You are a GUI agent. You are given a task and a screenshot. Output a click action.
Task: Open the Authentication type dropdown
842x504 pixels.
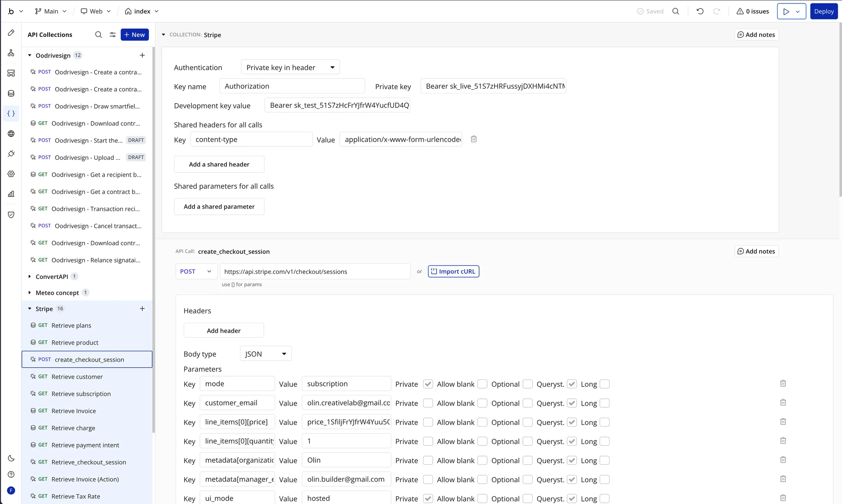(x=290, y=67)
